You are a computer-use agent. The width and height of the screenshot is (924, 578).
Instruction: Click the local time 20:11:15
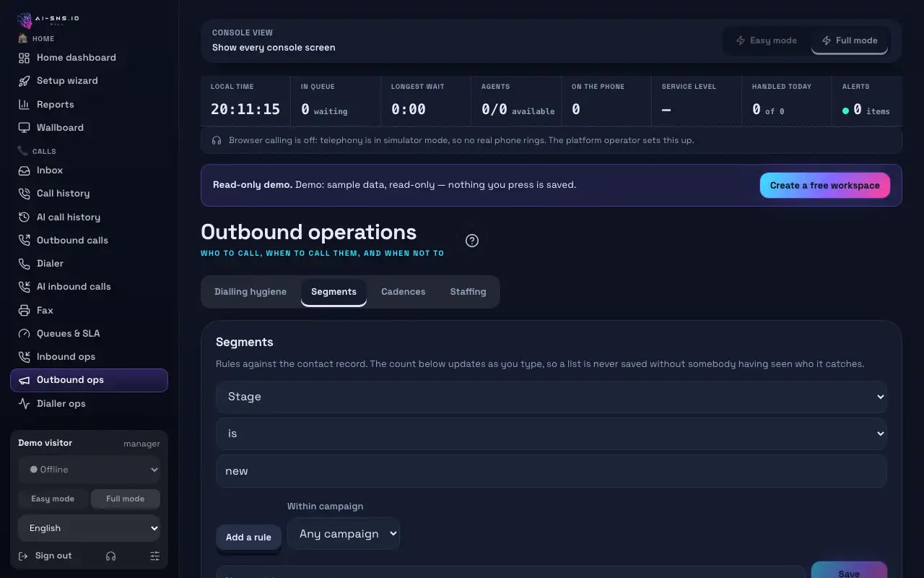click(245, 110)
